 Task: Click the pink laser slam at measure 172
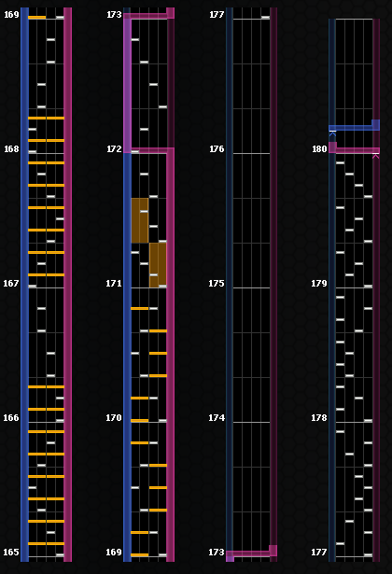click(x=149, y=150)
